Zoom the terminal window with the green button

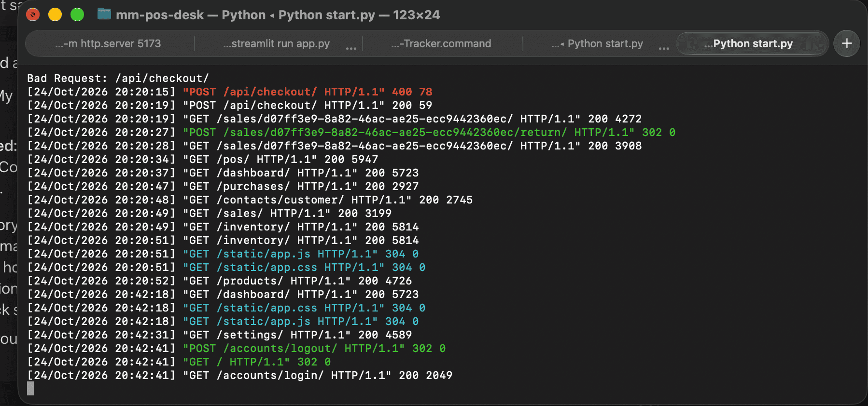[x=77, y=14]
